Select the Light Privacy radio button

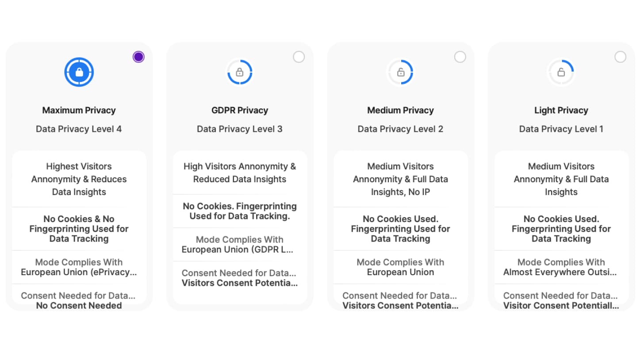tap(621, 57)
